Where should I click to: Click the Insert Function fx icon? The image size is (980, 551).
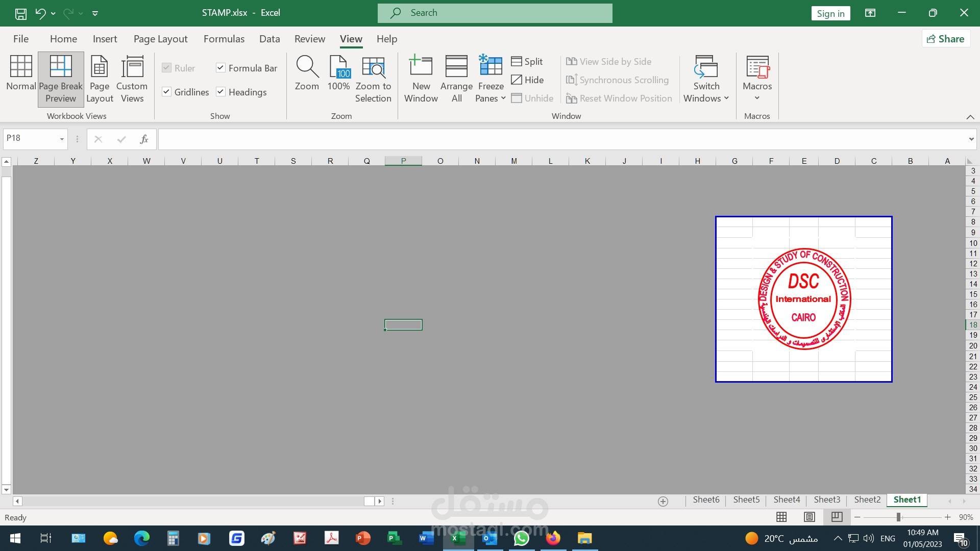(144, 139)
